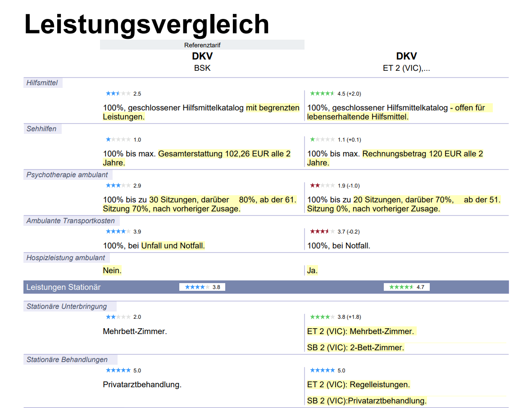
Task: Click the red 3.7 (-0.2) star rating
Action: click(335, 231)
